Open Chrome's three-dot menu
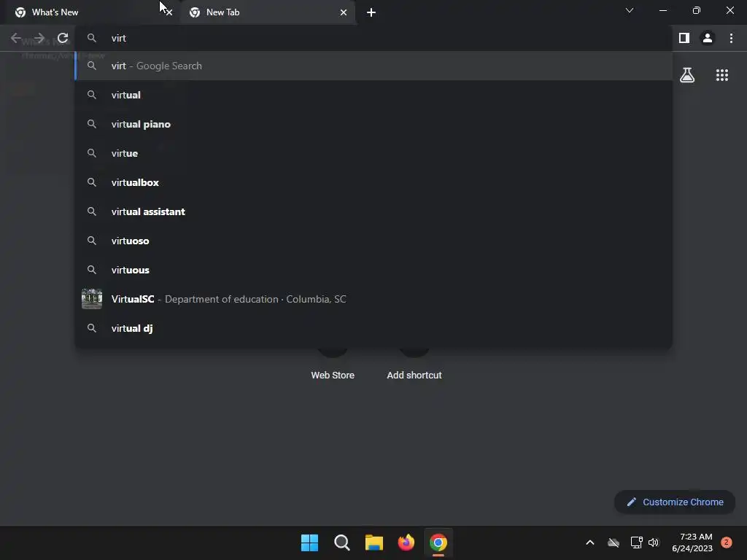Viewport: 747px width, 560px height. click(x=731, y=38)
